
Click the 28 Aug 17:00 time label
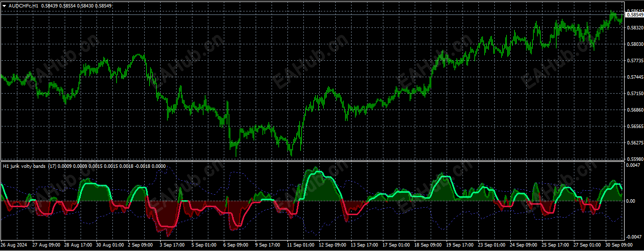pos(78,246)
